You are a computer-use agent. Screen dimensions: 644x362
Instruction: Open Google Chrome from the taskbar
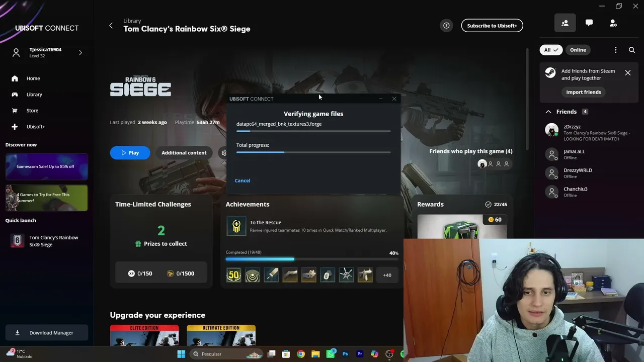pos(301,354)
